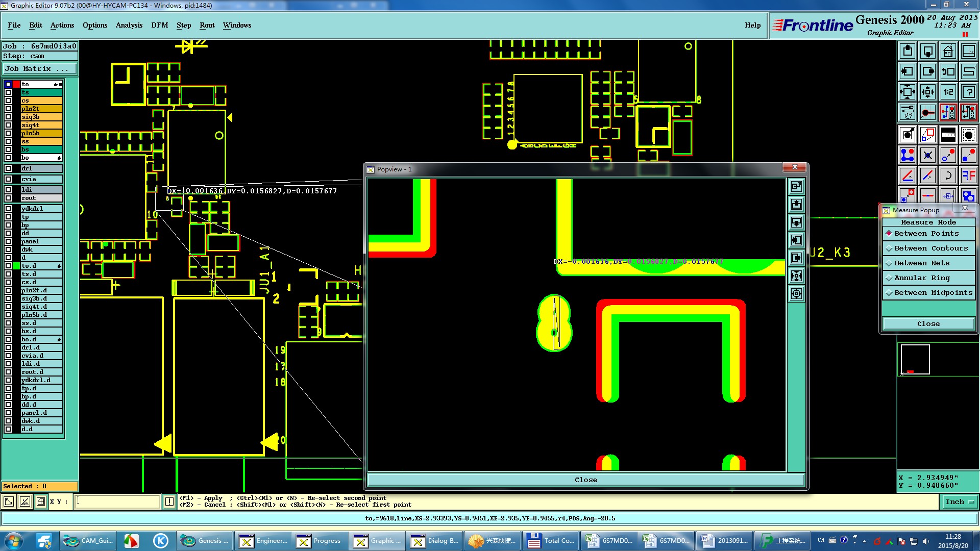Viewport: 980px width, 551px height.
Task: Click the Home view icon
Action: click(948, 51)
